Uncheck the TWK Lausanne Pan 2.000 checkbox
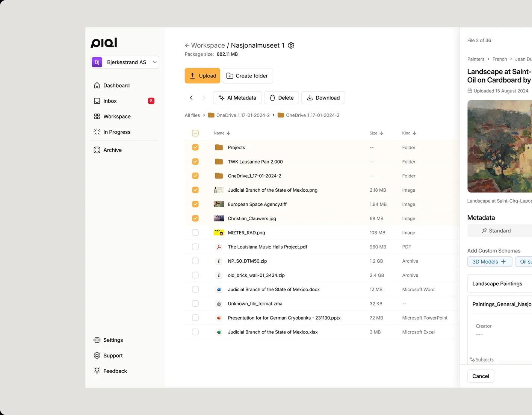Image resolution: width=532 pixels, height=415 pixels. [195, 162]
